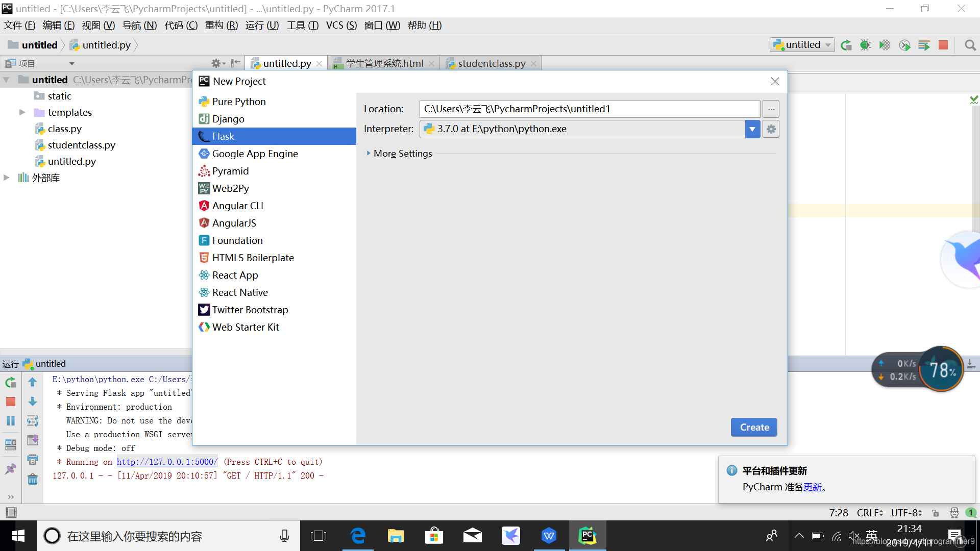Select class.py in project tree
980x551 pixels.
pyautogui.click(x=65, y=129)
